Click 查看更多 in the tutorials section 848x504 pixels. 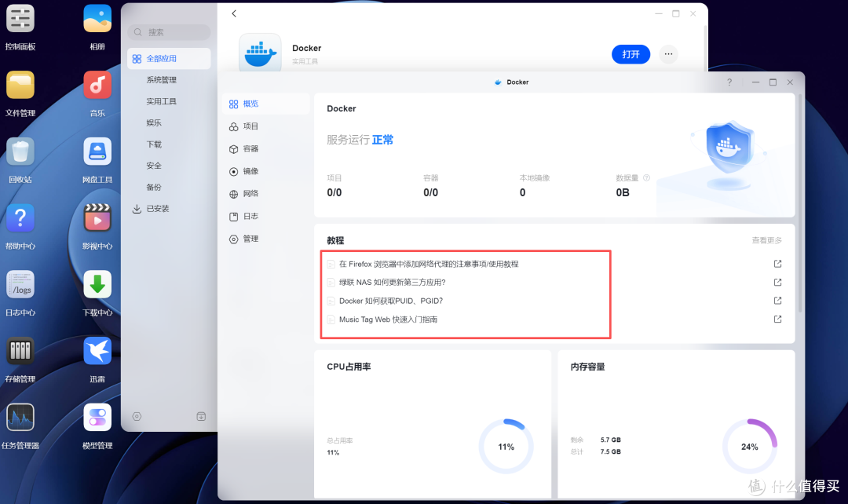click(766, 240)
